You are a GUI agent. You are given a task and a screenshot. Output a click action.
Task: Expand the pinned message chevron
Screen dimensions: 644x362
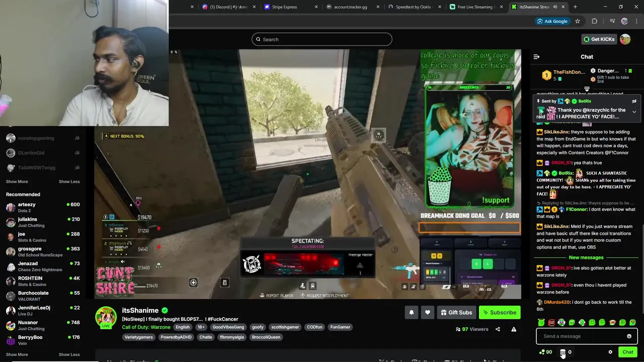(x=634, y=112)
